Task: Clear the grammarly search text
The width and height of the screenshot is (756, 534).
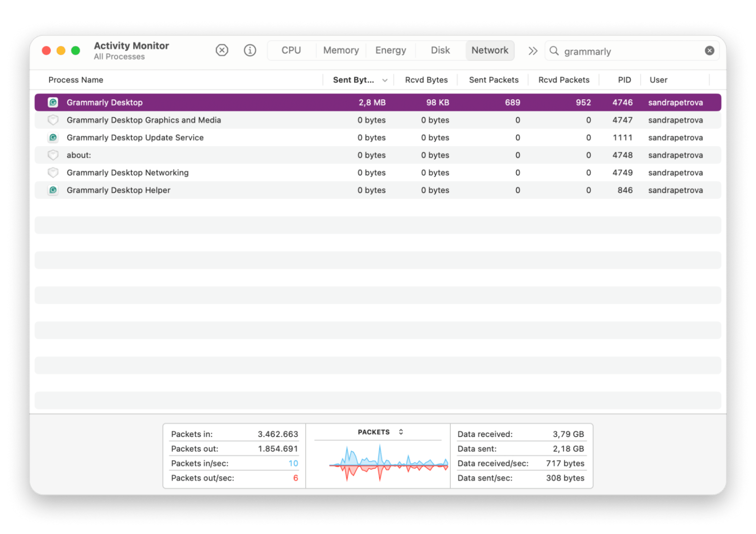Action: tap(709, 51)
